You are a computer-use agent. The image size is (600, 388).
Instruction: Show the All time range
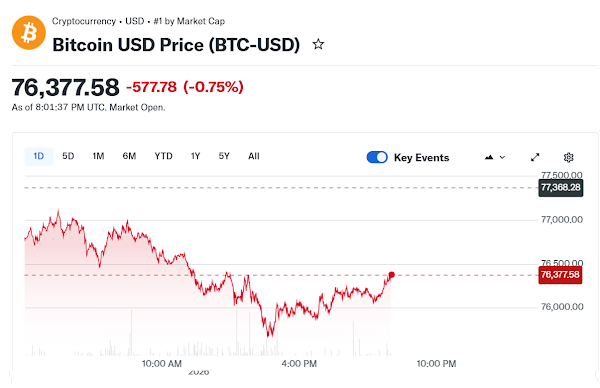254,156
